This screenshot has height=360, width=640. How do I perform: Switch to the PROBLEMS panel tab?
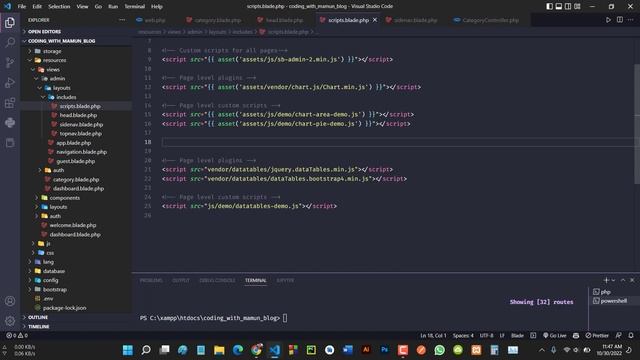click(151, 280)
